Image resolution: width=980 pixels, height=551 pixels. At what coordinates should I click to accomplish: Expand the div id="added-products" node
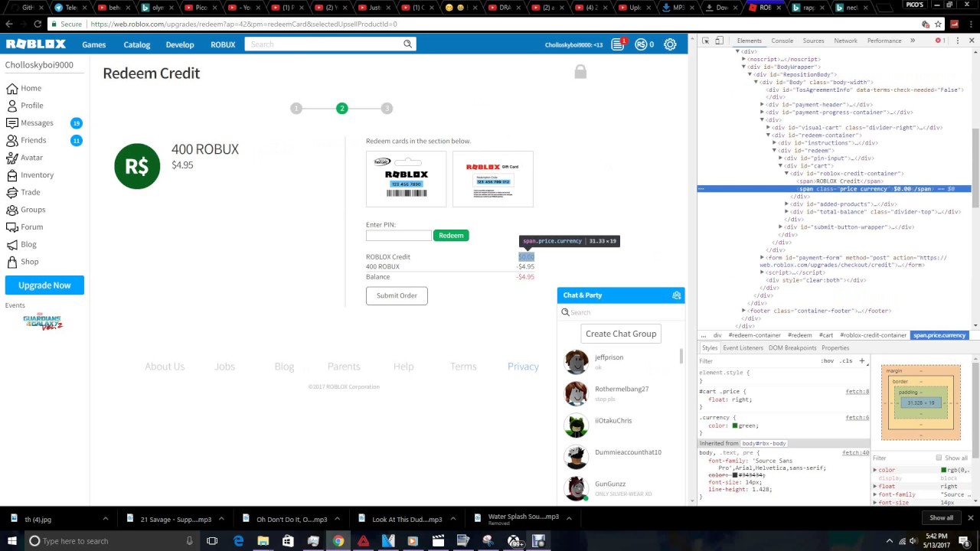(786, 204)
